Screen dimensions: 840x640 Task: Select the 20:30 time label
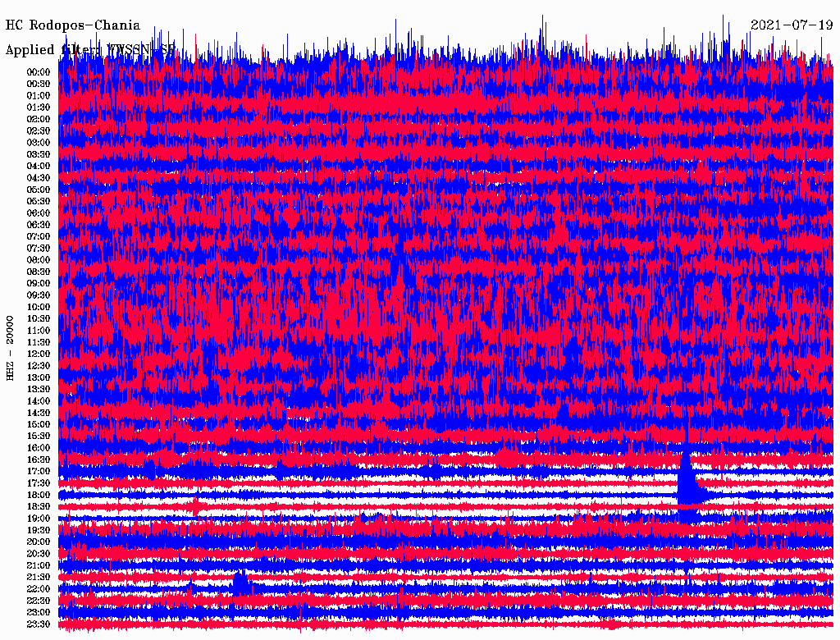coord(39,554)
